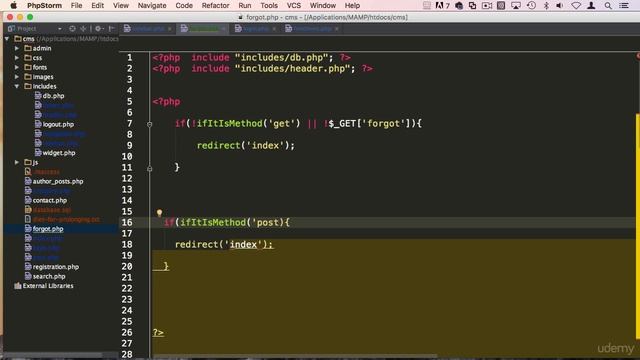Image resolution: width=640 pixels, height=360 pixels.
Task: Open Spotlight search magnifier
Action: (x=608, y=6)
